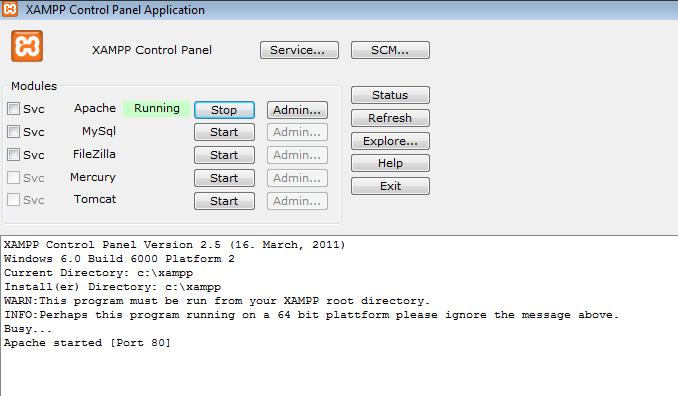Viewport: 678px width, 396px height.
Task: Click log line 'XAMPP Control Panel Version 2.5'
Action: pyautogui.click(x=175, y=245)
